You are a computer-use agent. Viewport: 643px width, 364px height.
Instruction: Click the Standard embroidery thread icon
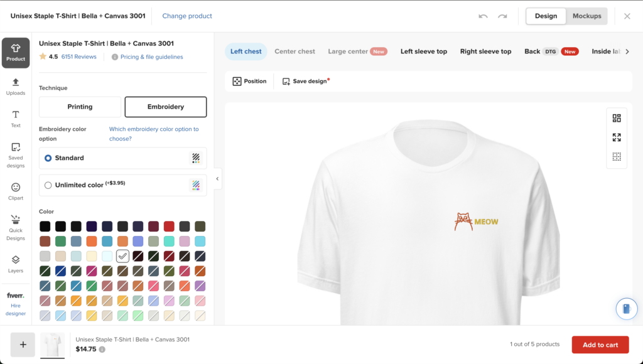pyautogui.click(x=196, y=158)
